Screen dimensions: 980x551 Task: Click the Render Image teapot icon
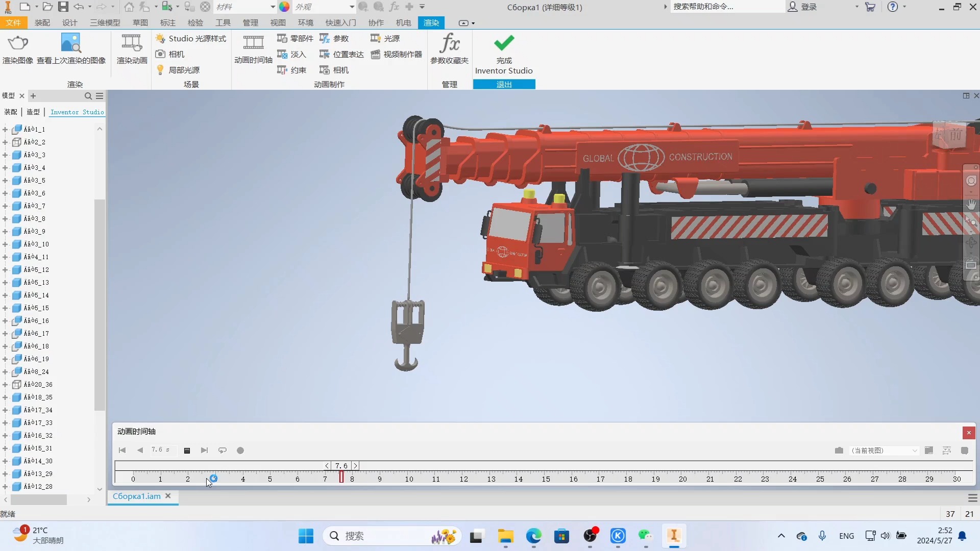[x=18, y=44]
